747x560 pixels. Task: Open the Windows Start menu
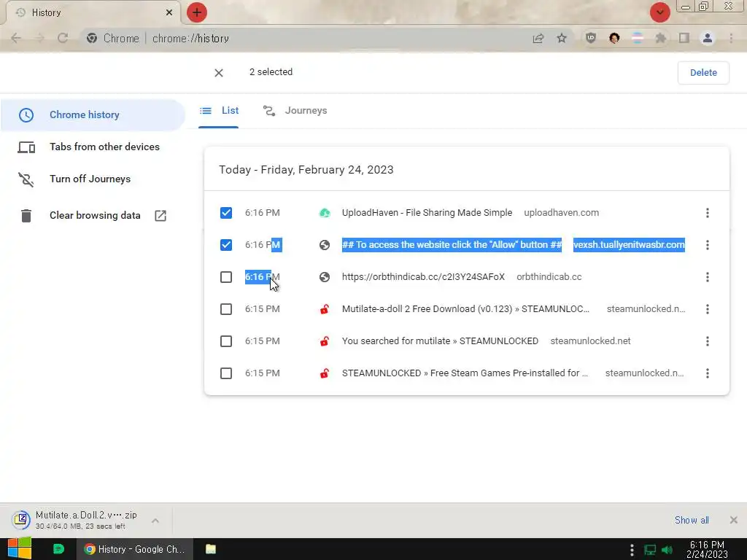[x=20, y=549]
